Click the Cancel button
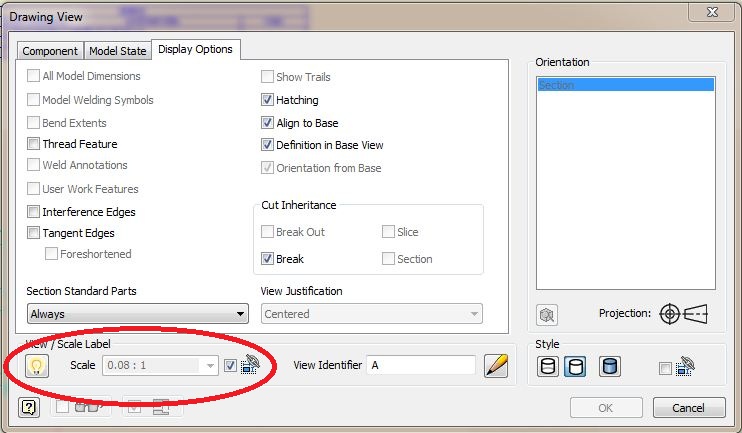742x433 pixels. (689, 407)
